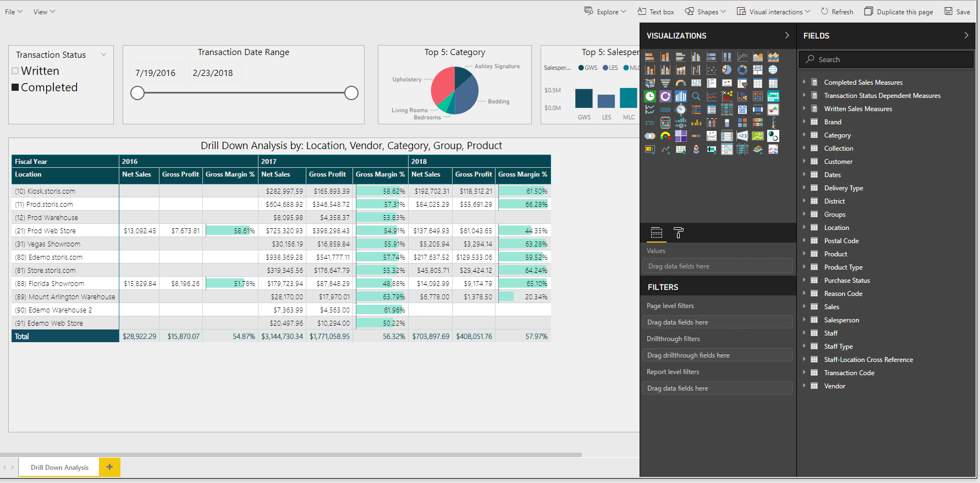980x483 pixels.
Task: Collapse the Fields pane
Action: pyautogui.click(x=966, y=35)
